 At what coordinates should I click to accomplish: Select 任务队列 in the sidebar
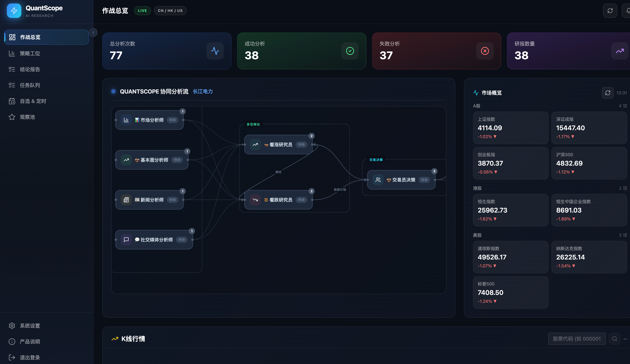click(46, 85)
